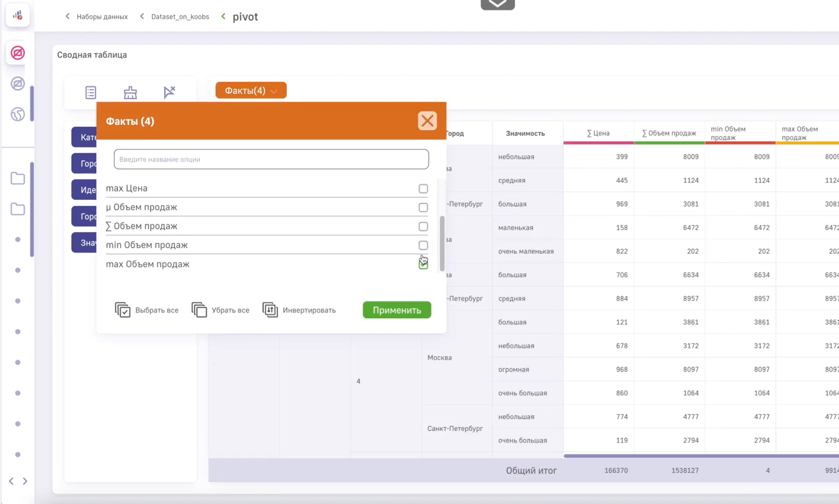839x504 pixels.
Task: Click the reset selection cursor icon
Action: [169, 92]
